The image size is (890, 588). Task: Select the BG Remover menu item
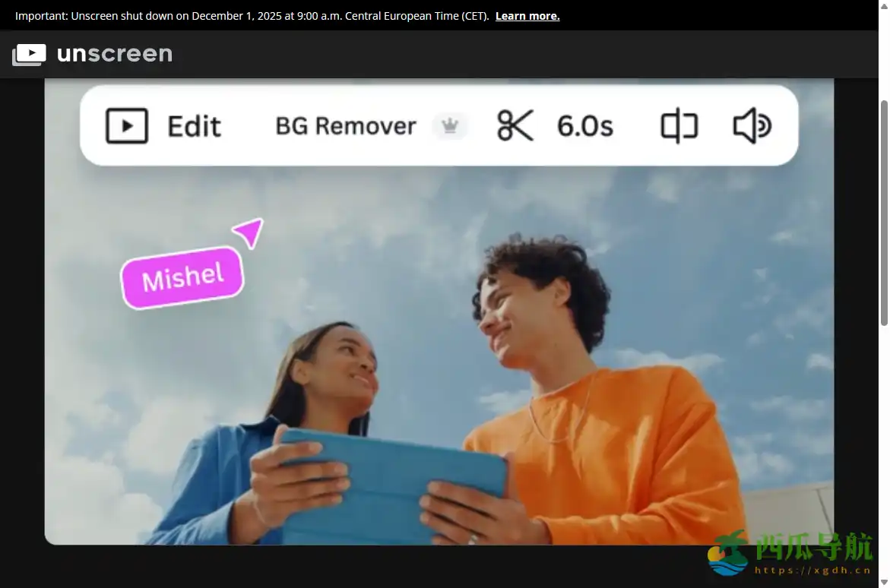tap(346, 126)
